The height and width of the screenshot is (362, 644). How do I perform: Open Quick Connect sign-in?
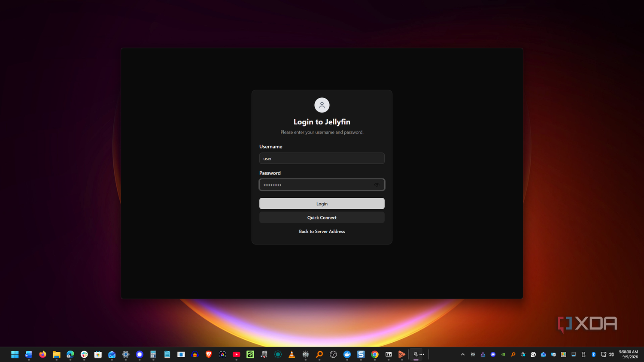322,217
